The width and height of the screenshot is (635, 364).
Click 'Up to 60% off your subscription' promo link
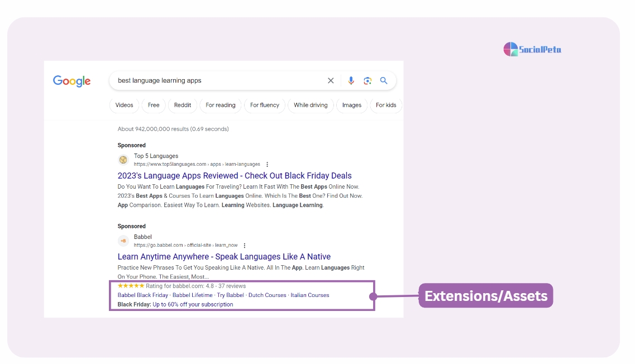tap(193, 304)
